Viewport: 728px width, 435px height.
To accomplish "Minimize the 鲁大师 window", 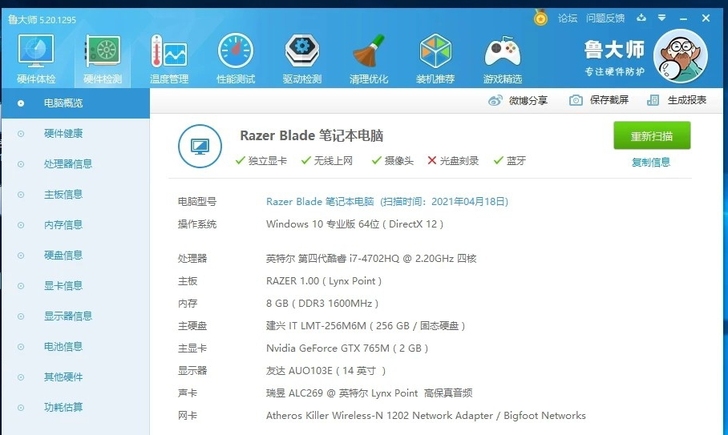I will pos(683,19).
